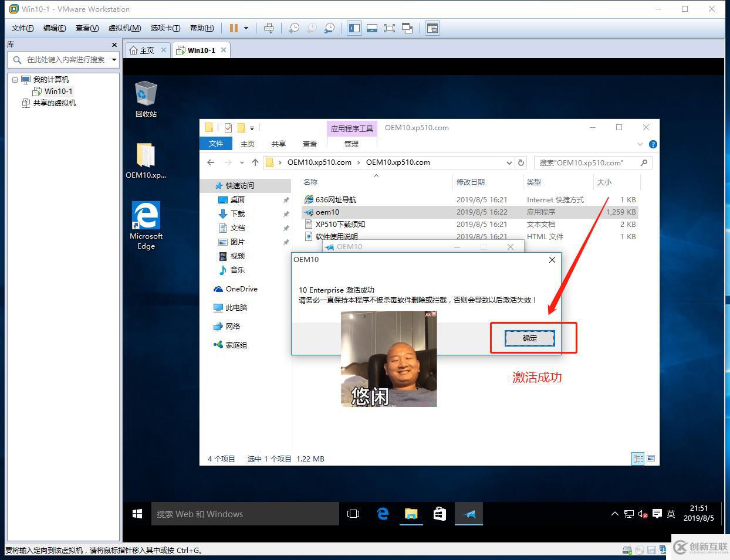The image size is (730, 560).
Task: Open the 查看 ribbon tab in Explorer
Action: (309, 143)
